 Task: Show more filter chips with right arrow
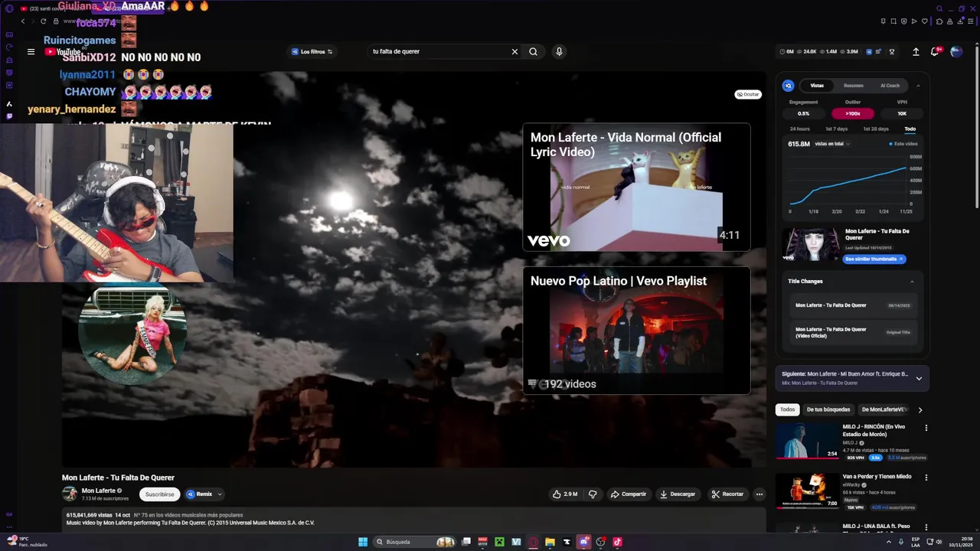click(920, 409)
